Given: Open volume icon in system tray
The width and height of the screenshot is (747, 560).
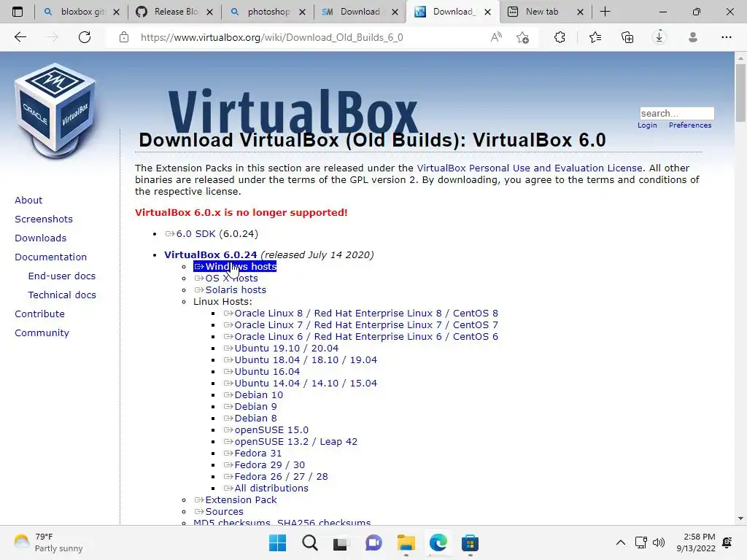Looking at the screenshot, I should coord(659,542).
